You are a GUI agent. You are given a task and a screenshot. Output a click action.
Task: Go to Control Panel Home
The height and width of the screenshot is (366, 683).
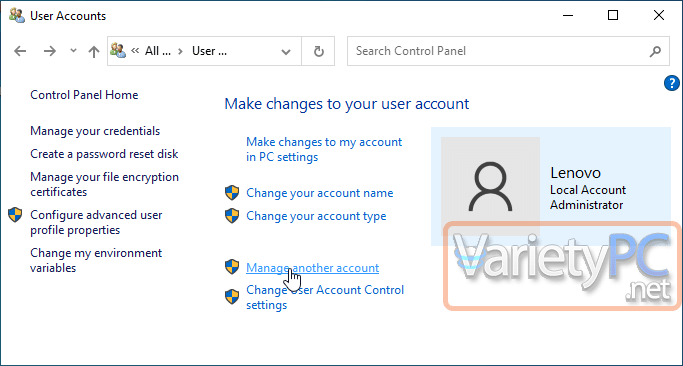click(x=84, y=95)
